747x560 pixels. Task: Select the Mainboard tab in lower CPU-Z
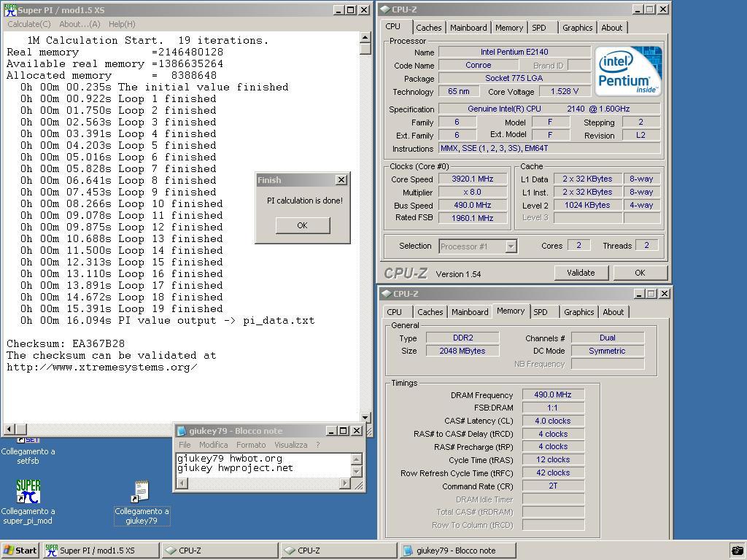[x=471, y=312]
